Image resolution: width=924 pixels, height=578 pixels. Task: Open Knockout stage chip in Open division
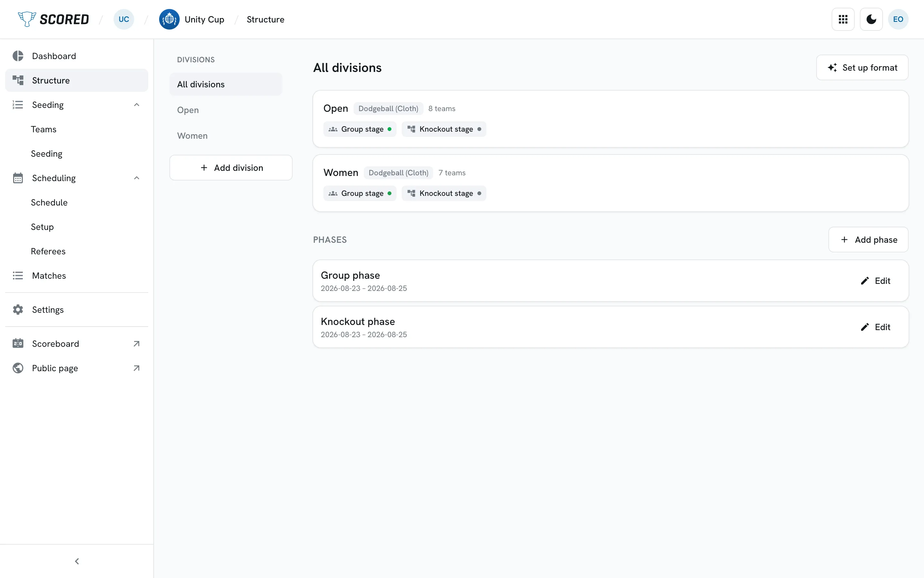[x=444, y=129]
